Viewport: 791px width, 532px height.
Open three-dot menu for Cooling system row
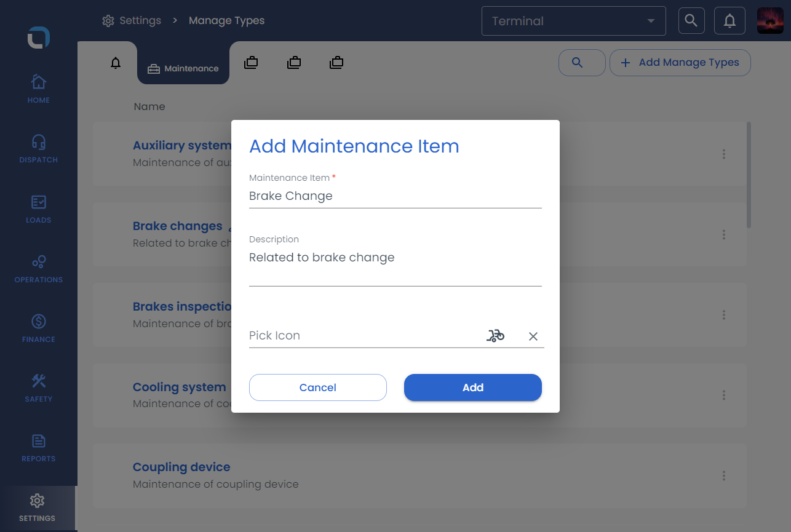pyautogui.click(x=724, y=395)
